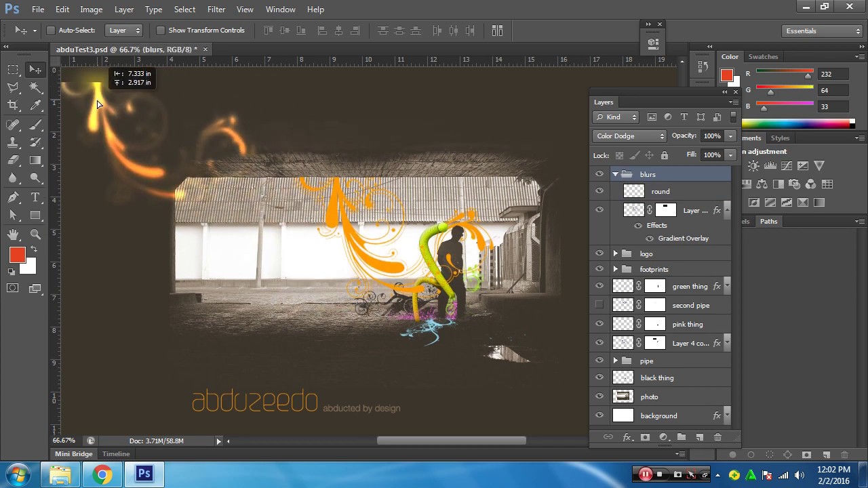Open the Layer menu

(124, 9)
